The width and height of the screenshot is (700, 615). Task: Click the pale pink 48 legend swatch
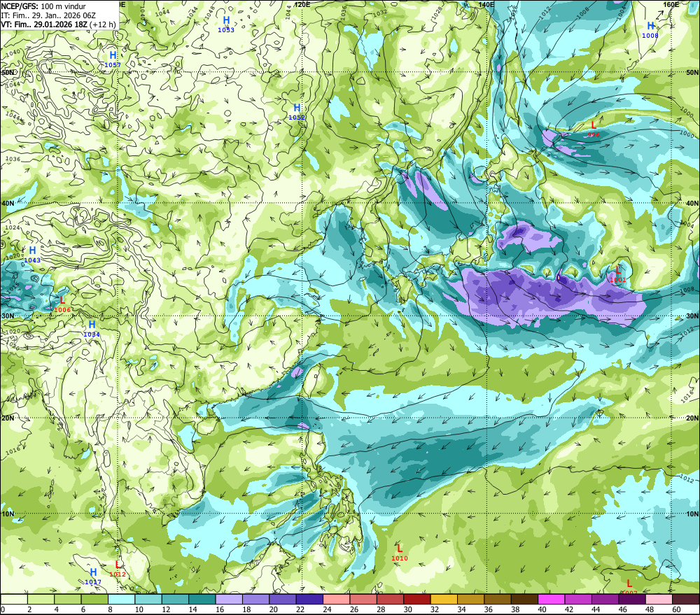[659, 600]
